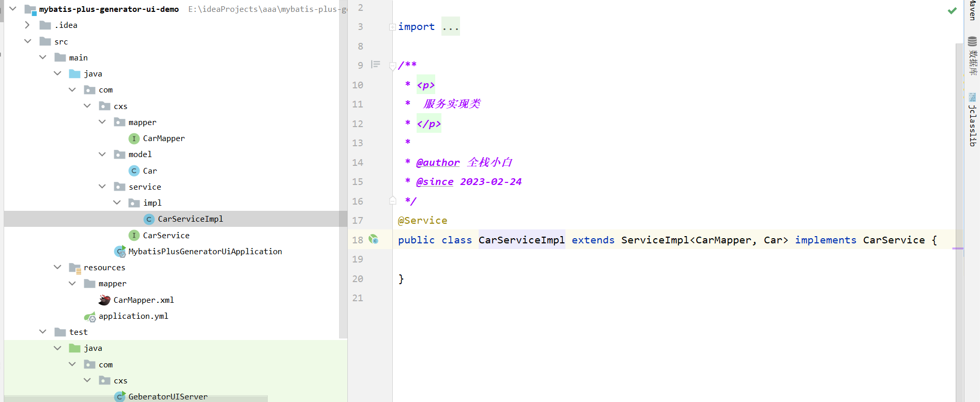Select the Car model class
Viewport: 980px width, 402px height.
(150, 171)
